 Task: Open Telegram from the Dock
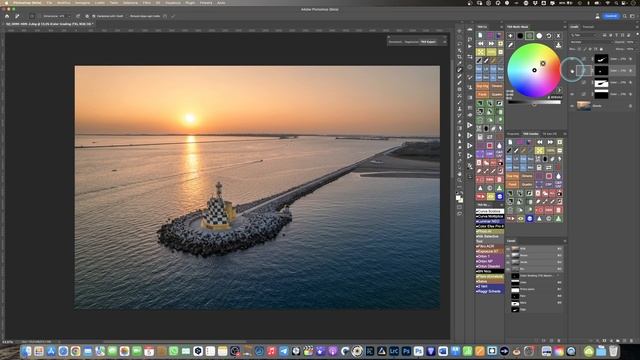(x=284, y=351)
